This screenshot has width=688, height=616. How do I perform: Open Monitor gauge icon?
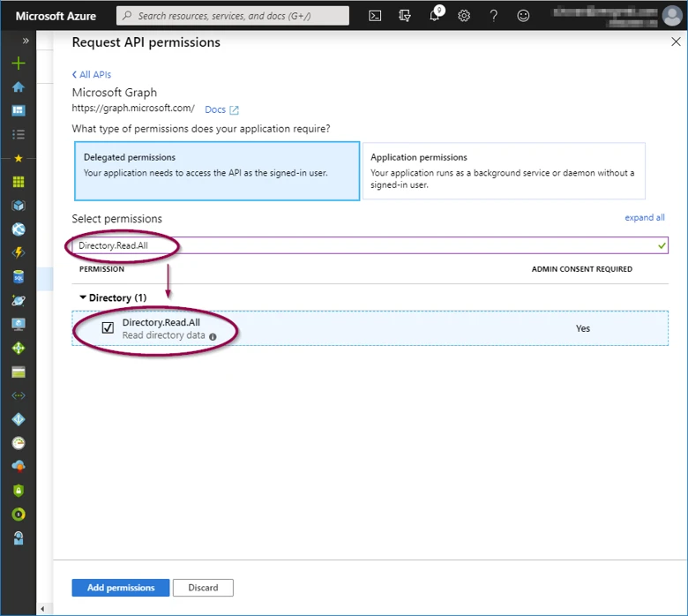click(x=19, y=443)
